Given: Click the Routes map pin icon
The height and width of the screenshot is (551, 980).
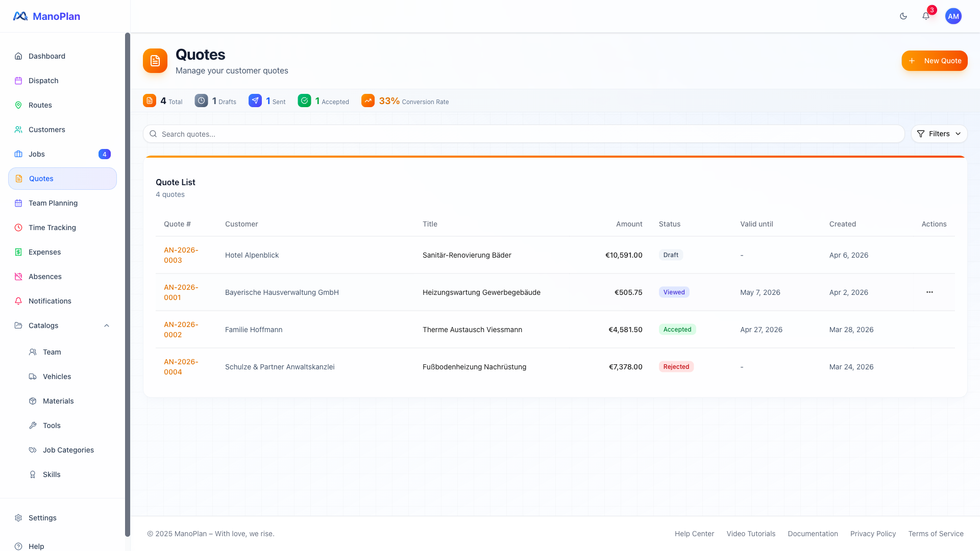Looking at the screenshot, I should pyautogui.click(x=18, y=105).
